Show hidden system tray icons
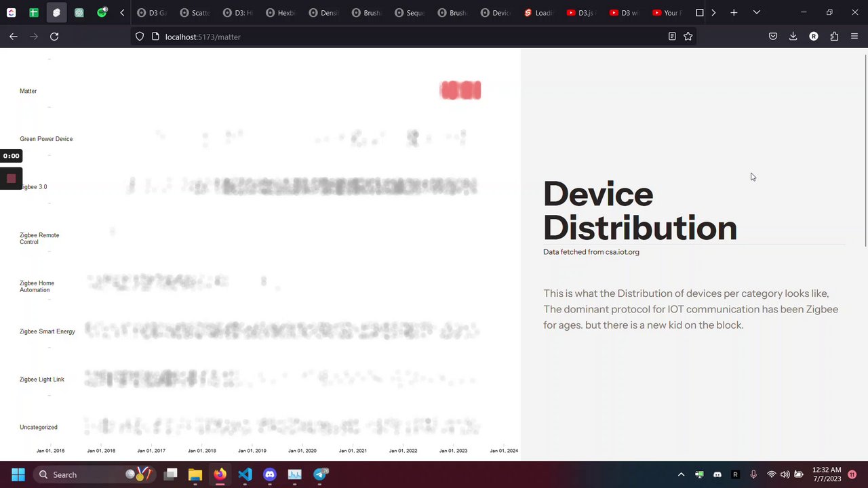Image resolution: width=868 pixels, height=488 pixels. (x=682, y=474)
